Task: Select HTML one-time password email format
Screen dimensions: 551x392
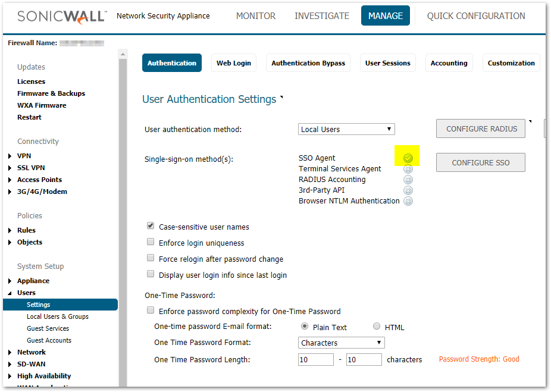Action: pos(377,327)
